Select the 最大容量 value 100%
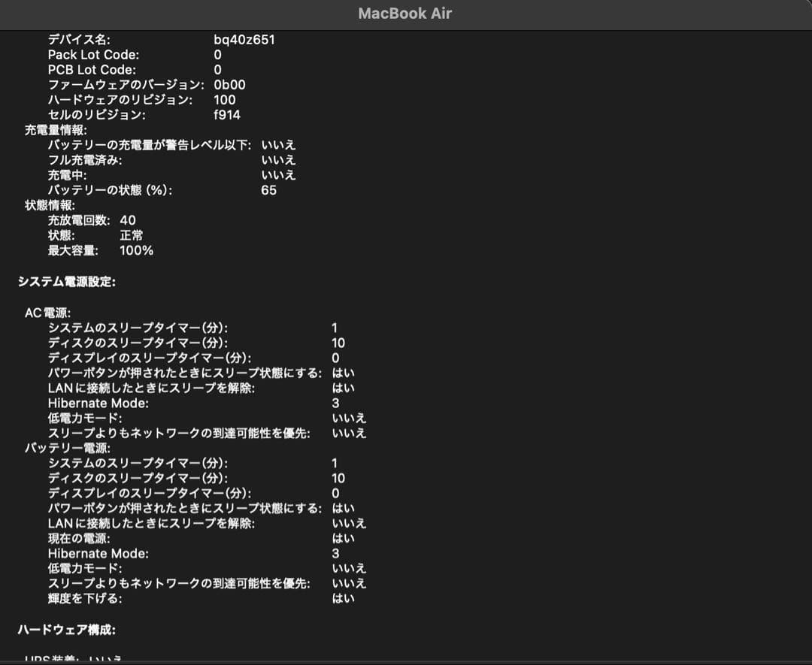Screen dimensions: 812x665 pos(136,250)
